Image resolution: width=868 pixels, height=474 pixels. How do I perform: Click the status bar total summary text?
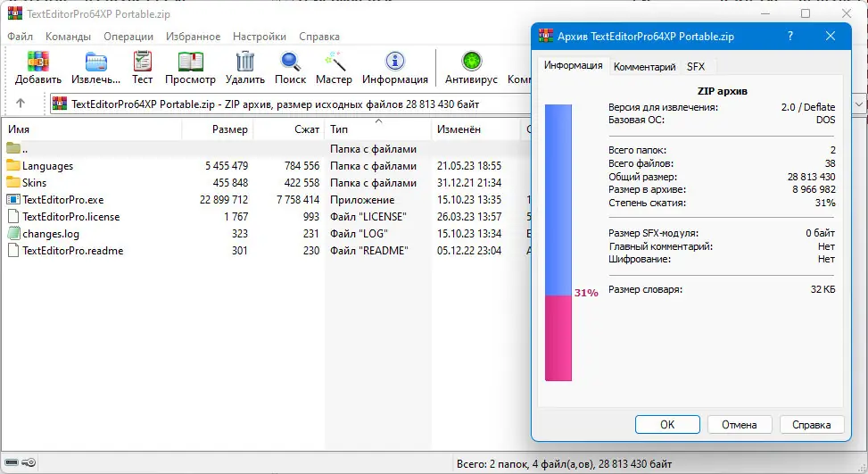click(564, 464)
